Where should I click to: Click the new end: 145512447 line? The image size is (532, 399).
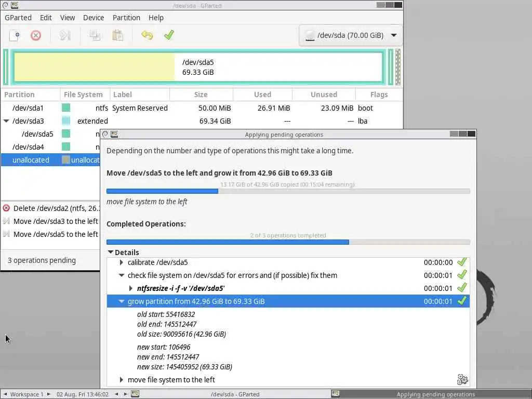point(168,357)
